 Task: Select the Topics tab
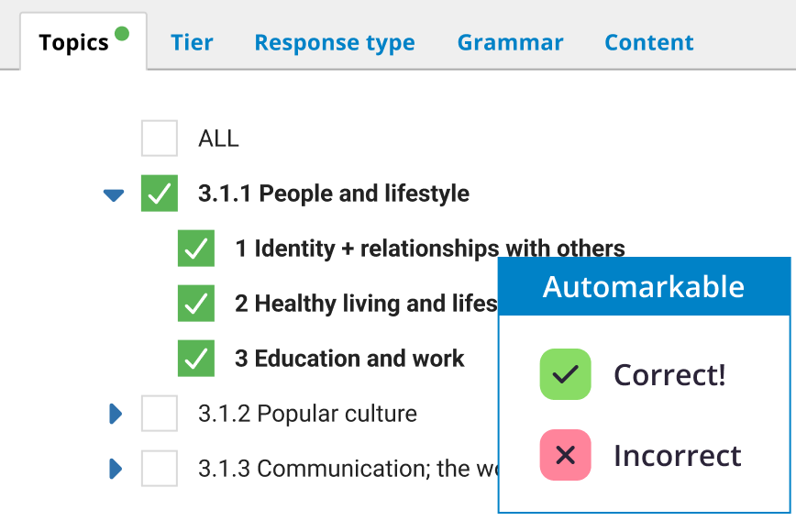pos(74,43)
